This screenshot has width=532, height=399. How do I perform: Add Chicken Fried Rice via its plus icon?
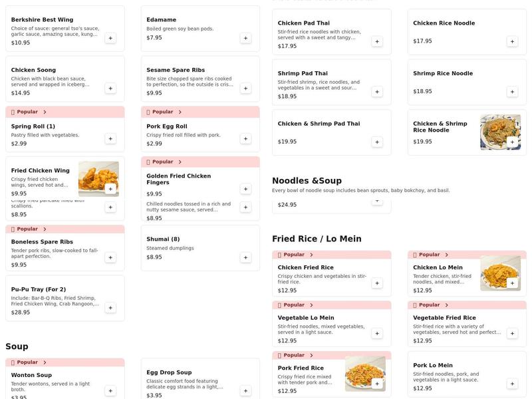377,283
